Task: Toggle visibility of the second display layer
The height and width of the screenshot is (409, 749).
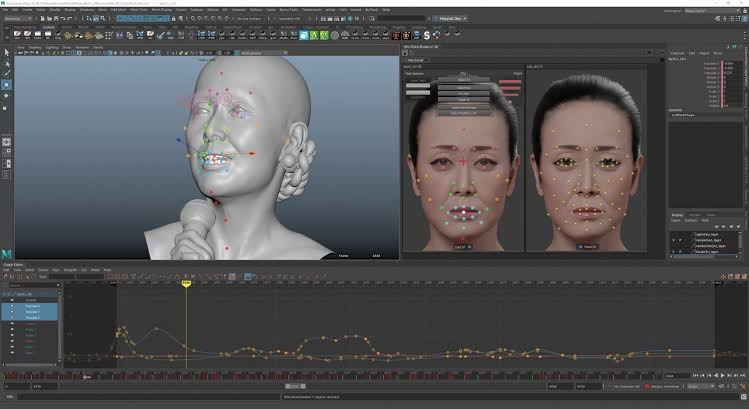Action: pos(674,240)
